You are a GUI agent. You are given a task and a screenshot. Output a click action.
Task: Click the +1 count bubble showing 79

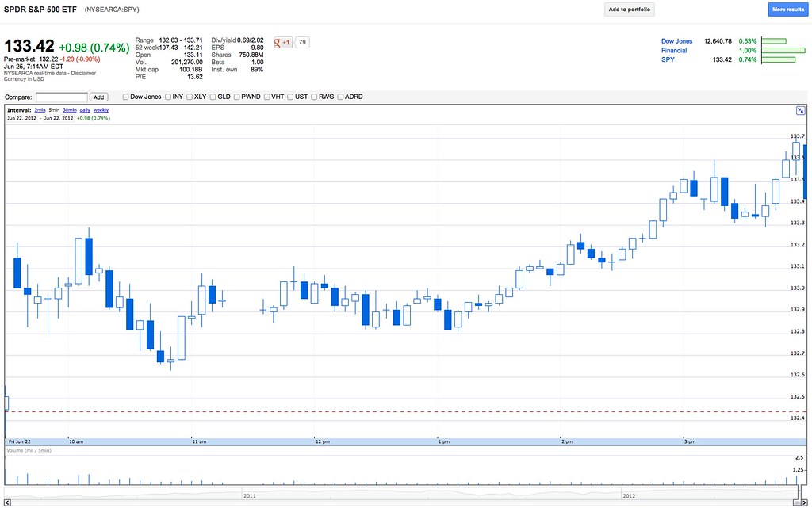(x=302, y=43)
